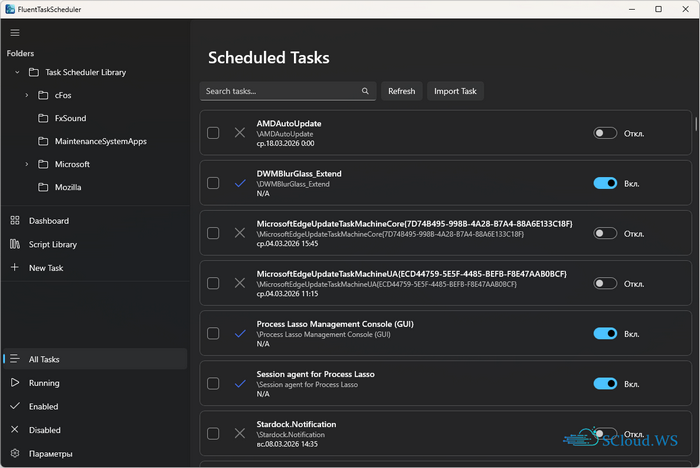This screenshot has width=700, height=468.
Task: Click the hamburger menu icon
Action: coord(14,33)
